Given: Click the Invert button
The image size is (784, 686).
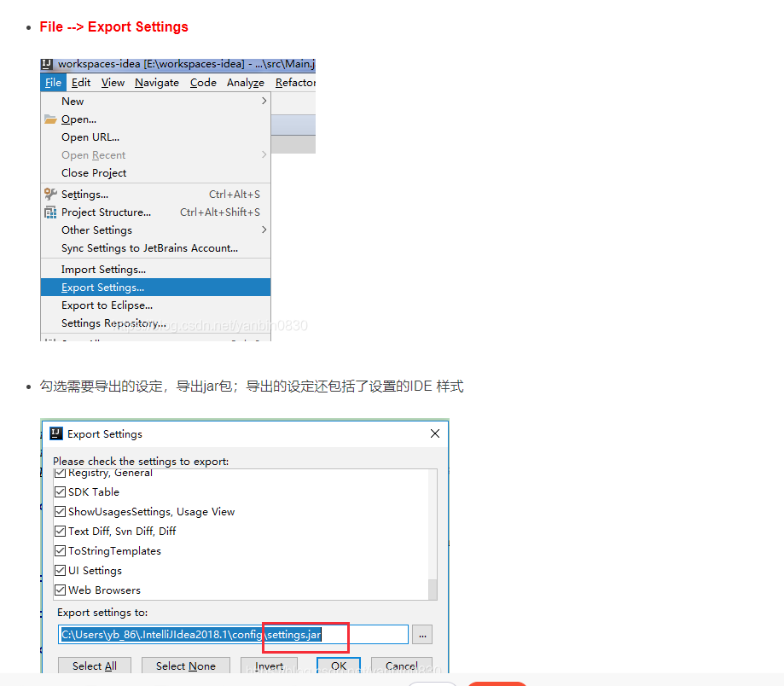Looking at the screenshot, I should point(269,666).
